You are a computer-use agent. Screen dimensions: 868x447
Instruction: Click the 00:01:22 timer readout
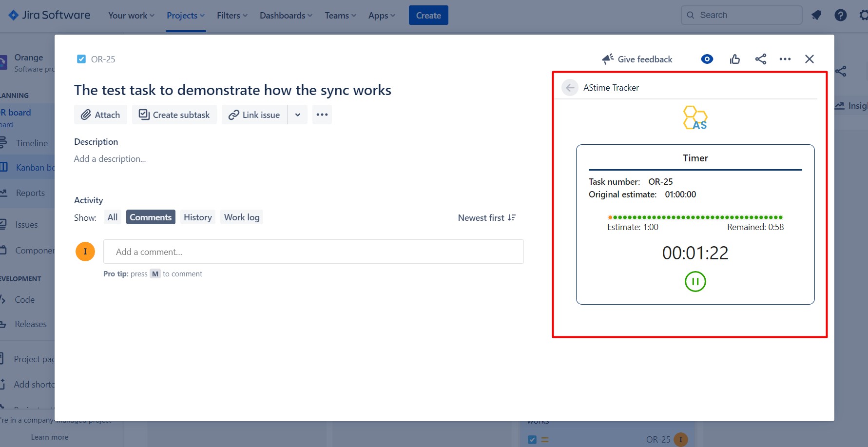(x=695, y=253)
